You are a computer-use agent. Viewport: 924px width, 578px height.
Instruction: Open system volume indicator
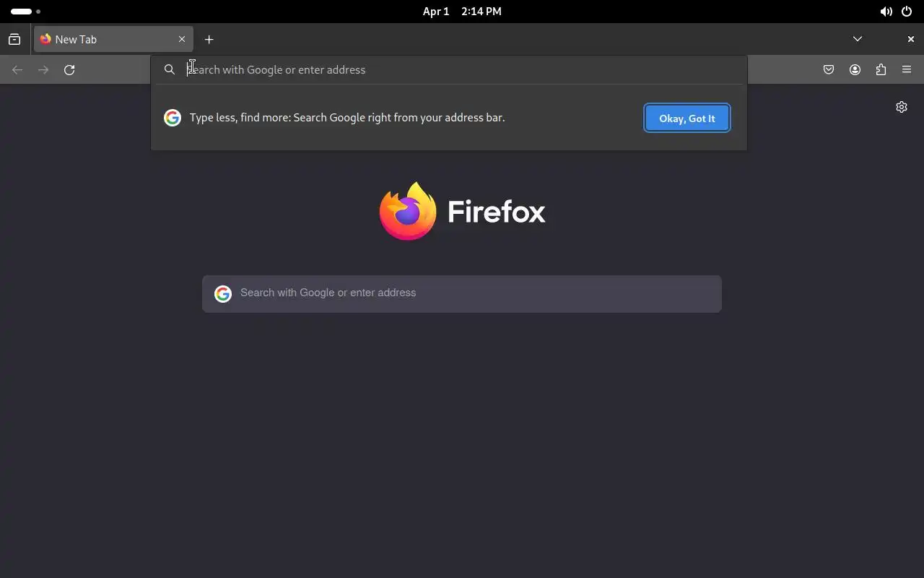(886, 12)
